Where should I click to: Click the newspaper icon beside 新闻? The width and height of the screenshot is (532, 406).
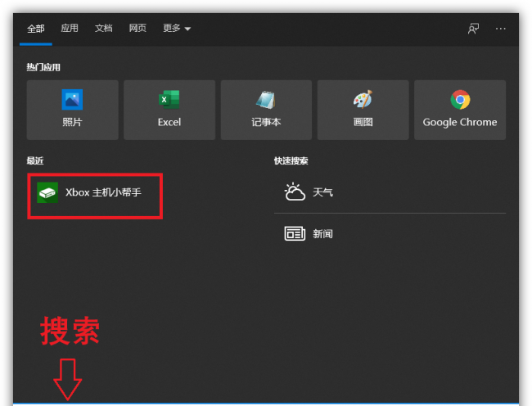[295, 233]
